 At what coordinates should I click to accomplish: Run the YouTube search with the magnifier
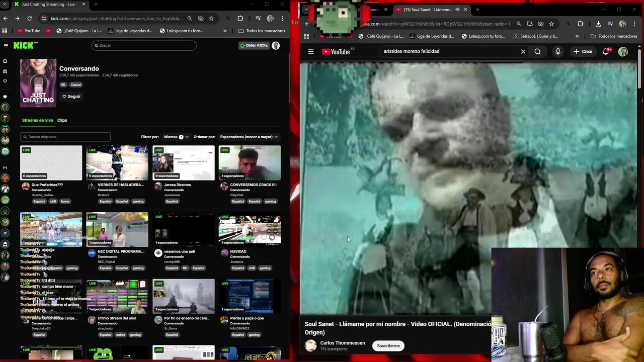pyautogui.click(x=538, y=51)
